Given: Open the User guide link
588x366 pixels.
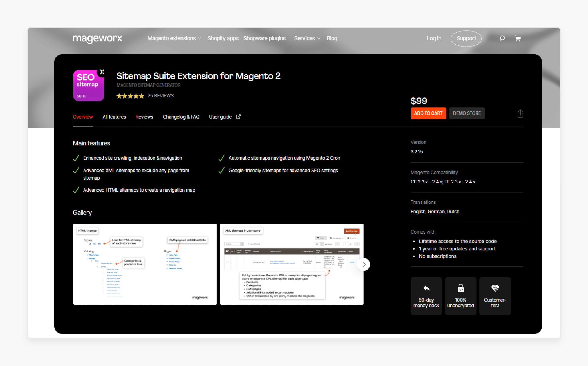Looking at the screenshot, I should click(221, 117).
